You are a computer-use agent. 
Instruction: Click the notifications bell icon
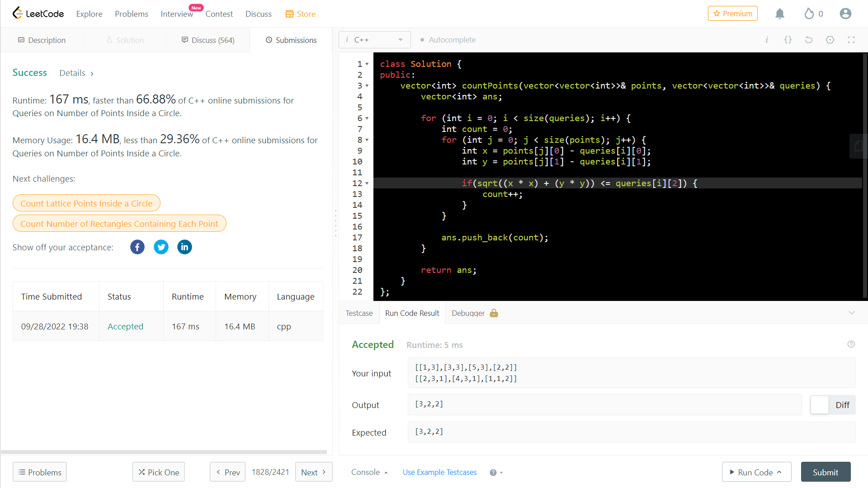point(779,14)
